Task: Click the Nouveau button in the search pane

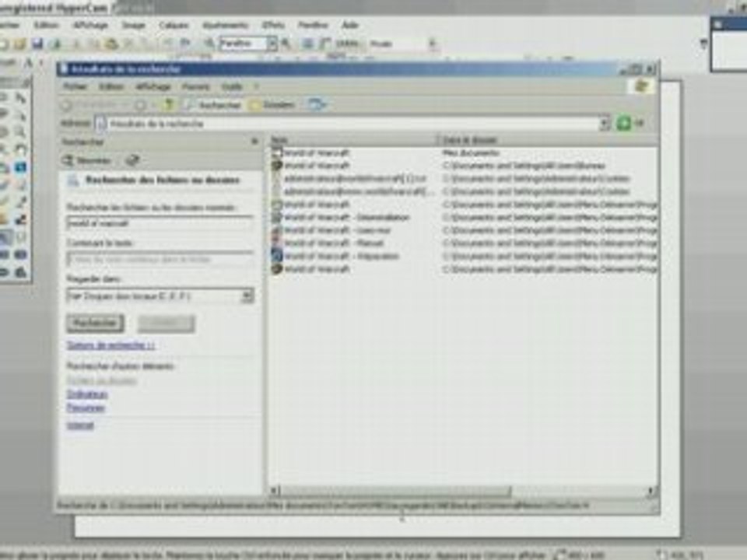Action: [x=86, y=161]
